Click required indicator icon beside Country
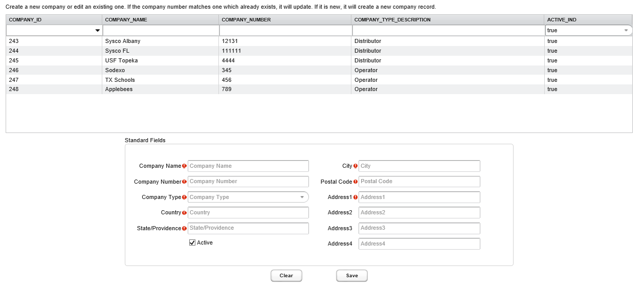644x288 pixels. click(184, 213)
